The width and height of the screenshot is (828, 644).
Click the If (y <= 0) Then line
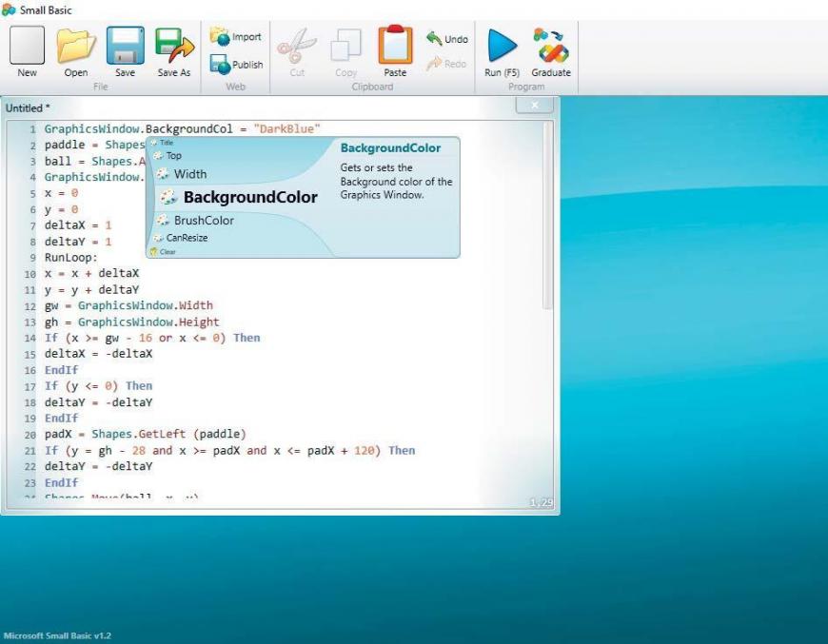pos(98,386)
